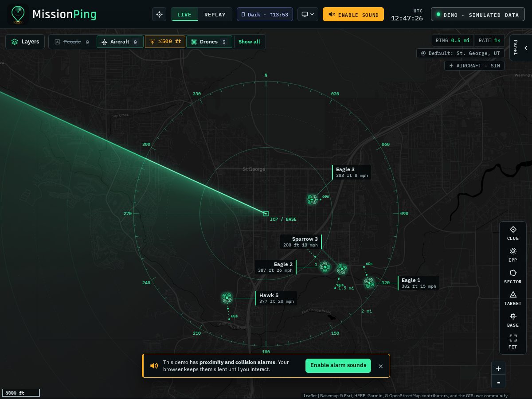Toggle the Aircraft layer filter
Screen dimensions: 532x399
pos(120,42)
